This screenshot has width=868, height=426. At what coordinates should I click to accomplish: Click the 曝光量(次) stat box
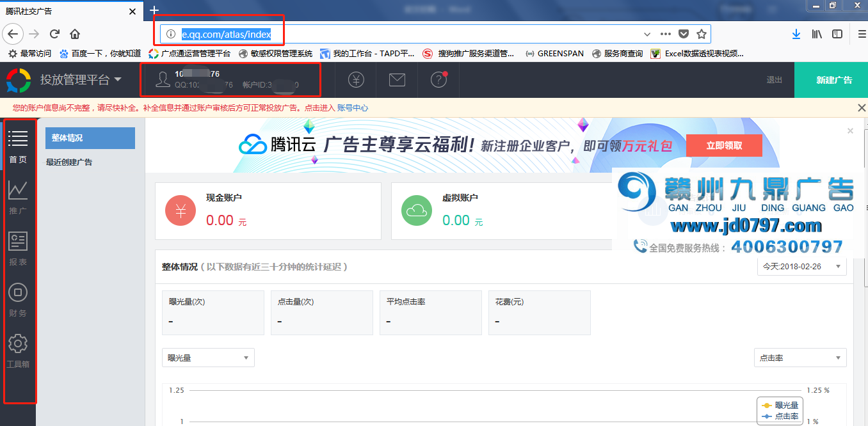(x=213, y=313)
